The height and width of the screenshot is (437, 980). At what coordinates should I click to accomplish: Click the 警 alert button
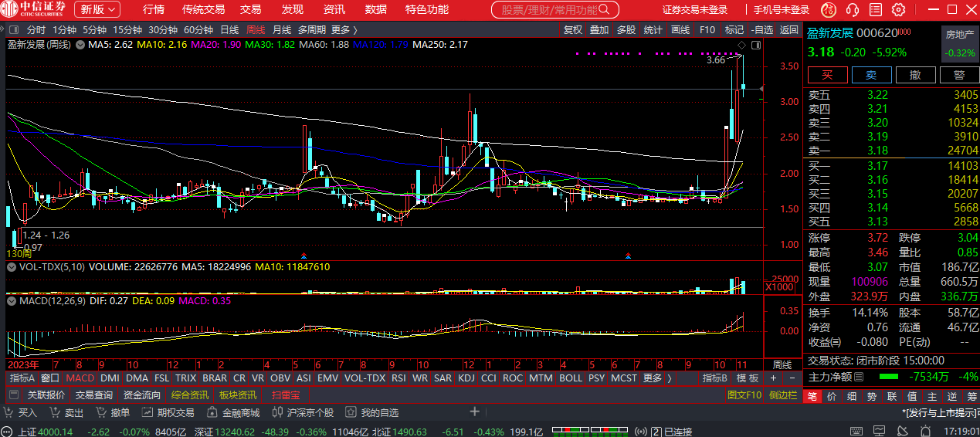click(x=959, y=75)
